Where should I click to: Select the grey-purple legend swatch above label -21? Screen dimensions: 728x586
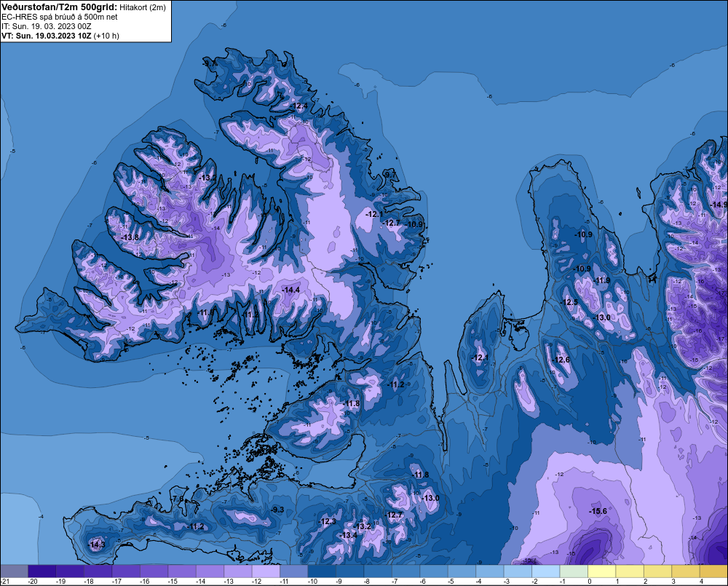[x=15, y=571]
